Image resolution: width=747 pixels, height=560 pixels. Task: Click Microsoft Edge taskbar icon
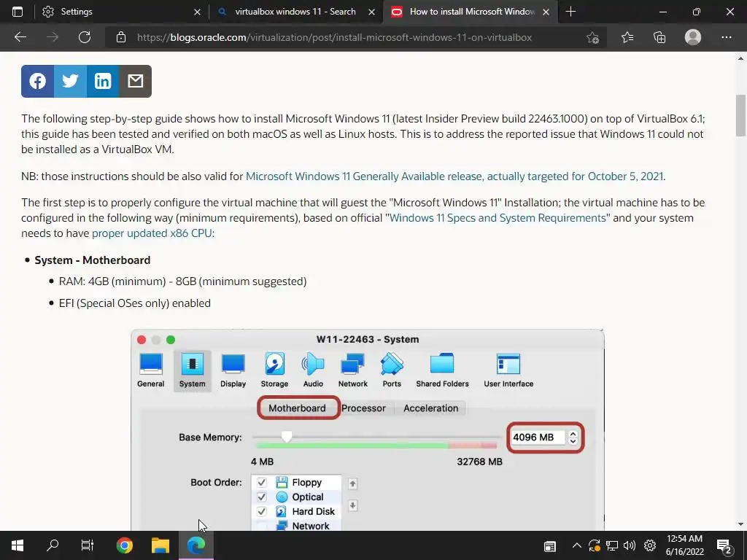tap(196, 545)
